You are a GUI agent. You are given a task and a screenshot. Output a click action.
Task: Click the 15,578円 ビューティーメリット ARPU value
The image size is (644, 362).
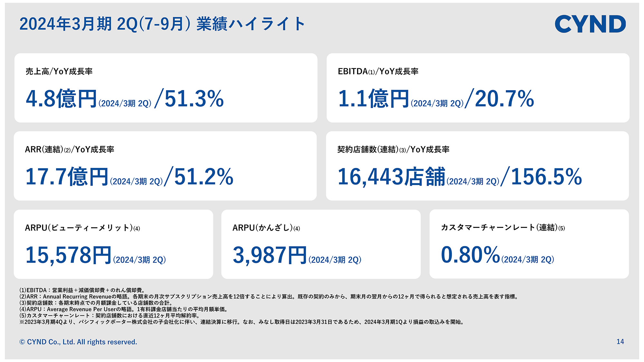pyautogui.click(x=68, y=255)
